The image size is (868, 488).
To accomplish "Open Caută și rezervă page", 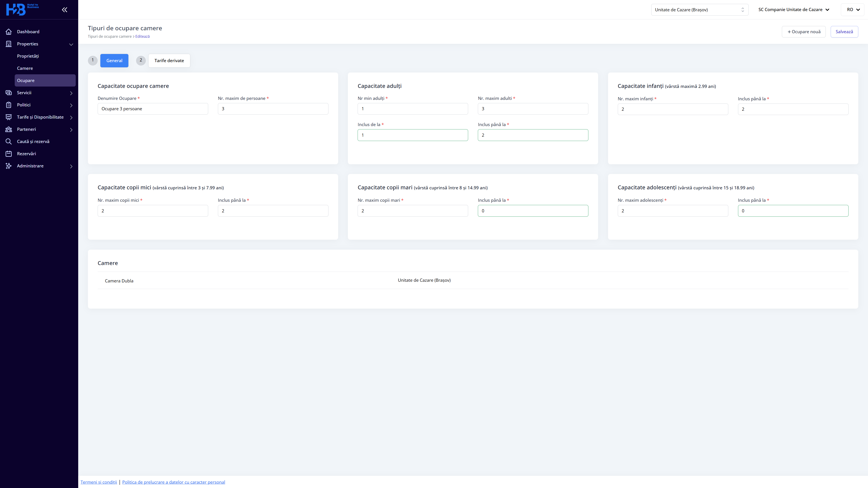I will [33, 141].
